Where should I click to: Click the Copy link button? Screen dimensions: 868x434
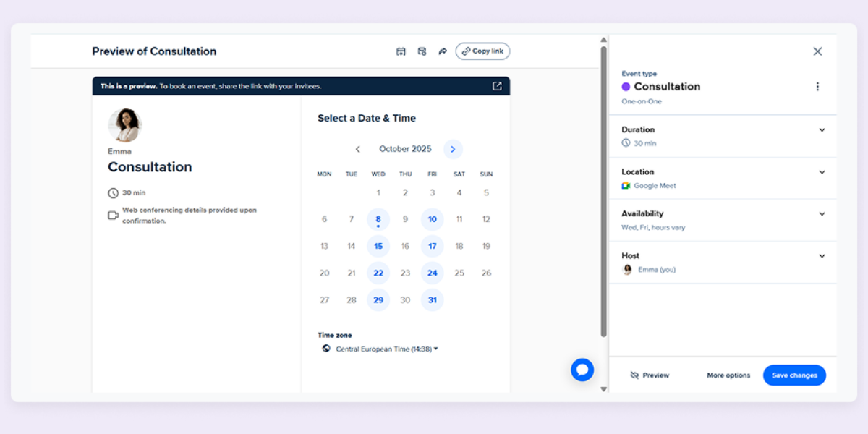click(x=482, y=51)
